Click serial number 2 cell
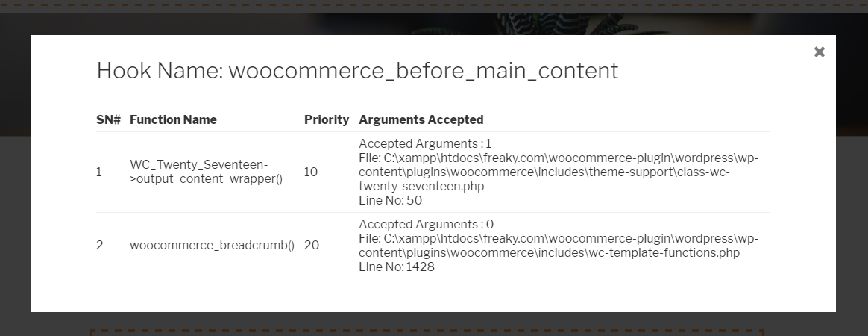 click(100, 245)
